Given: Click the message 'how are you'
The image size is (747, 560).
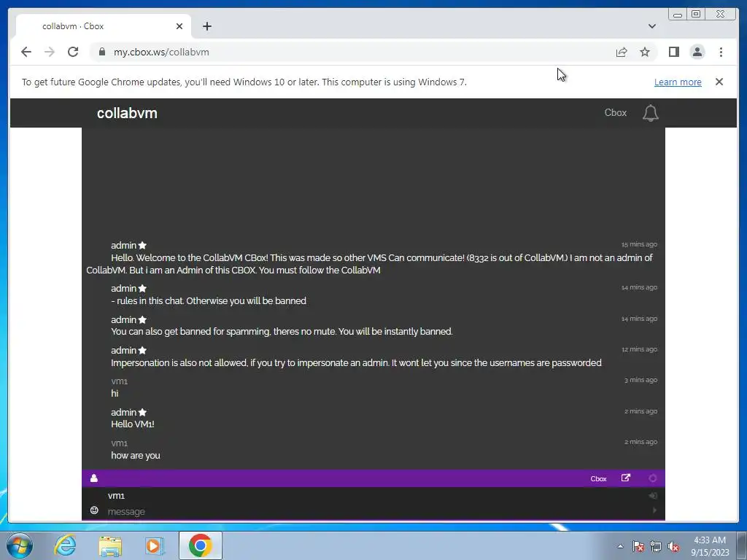Looking at the screenshot, I should click(x=135, y=455).
